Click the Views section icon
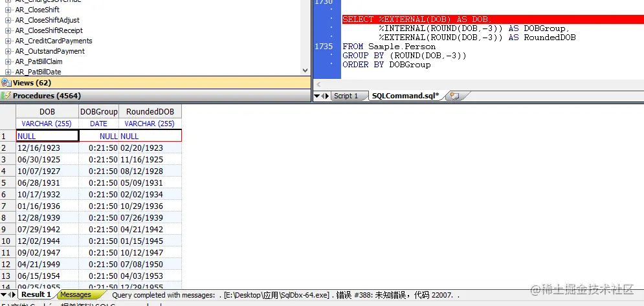The image size is (644, 306). point(6,83)
